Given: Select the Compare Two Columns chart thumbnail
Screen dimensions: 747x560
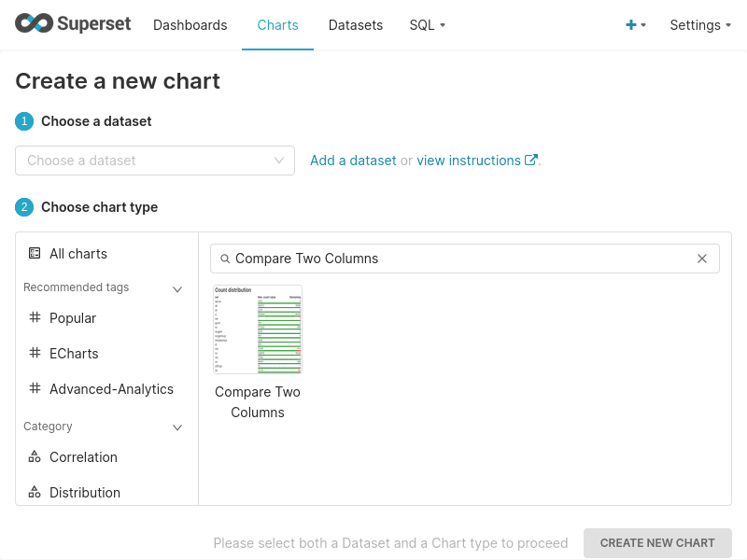Looking at the screenshot, I should click(x=258, y=329).
